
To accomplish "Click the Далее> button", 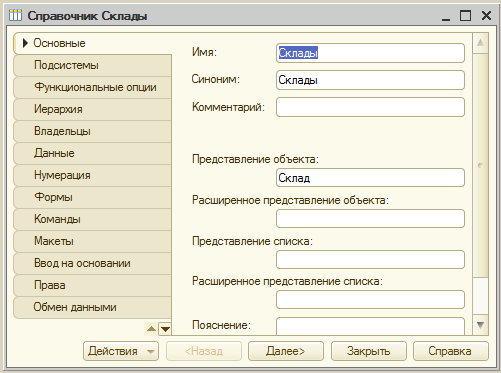I will click(286, 351).
